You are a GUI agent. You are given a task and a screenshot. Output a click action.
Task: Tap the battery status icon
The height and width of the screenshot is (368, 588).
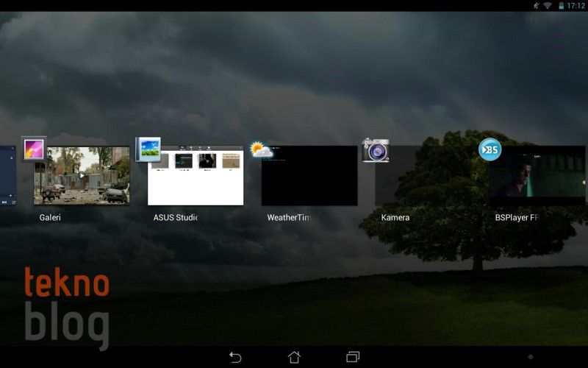(561, 5)
